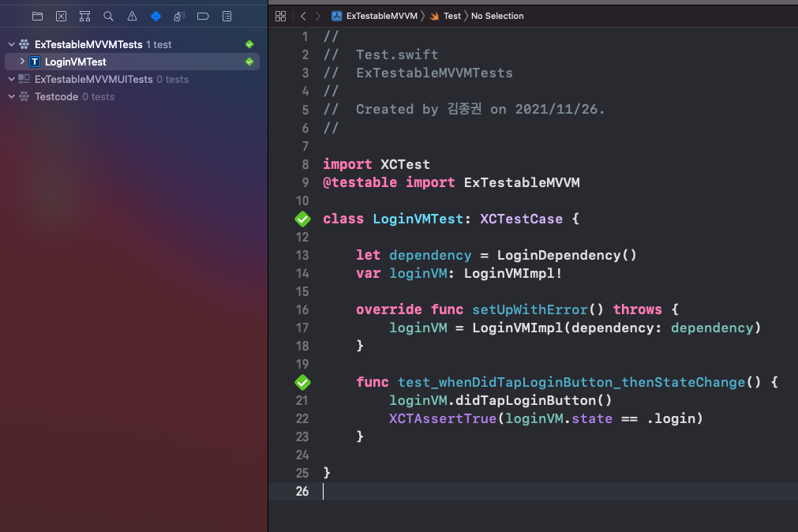Click 'LoginDependency()' in line 13
This screenshot has width=798, height=532.
567,255
